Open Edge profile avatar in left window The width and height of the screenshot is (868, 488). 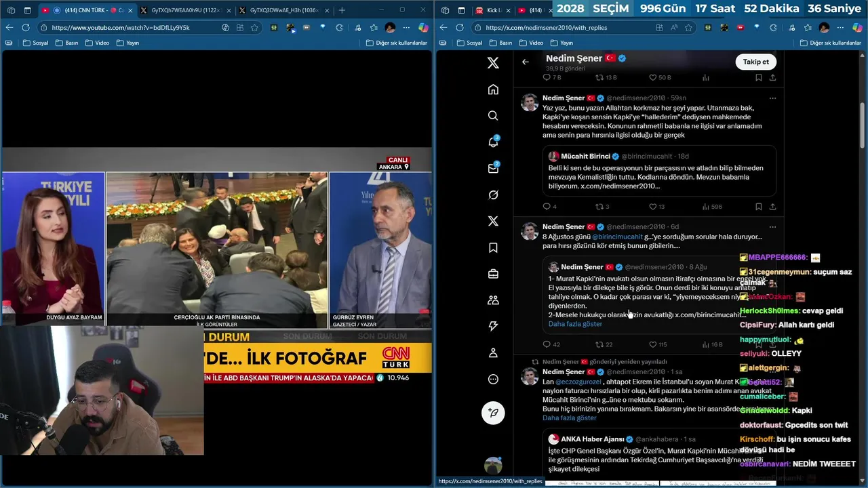click(x=390, y=28)
